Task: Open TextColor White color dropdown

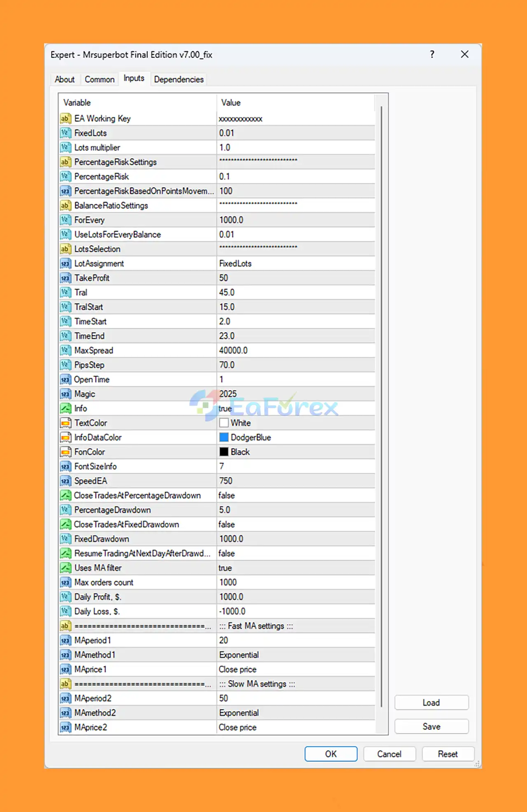Action: [296, 423]
